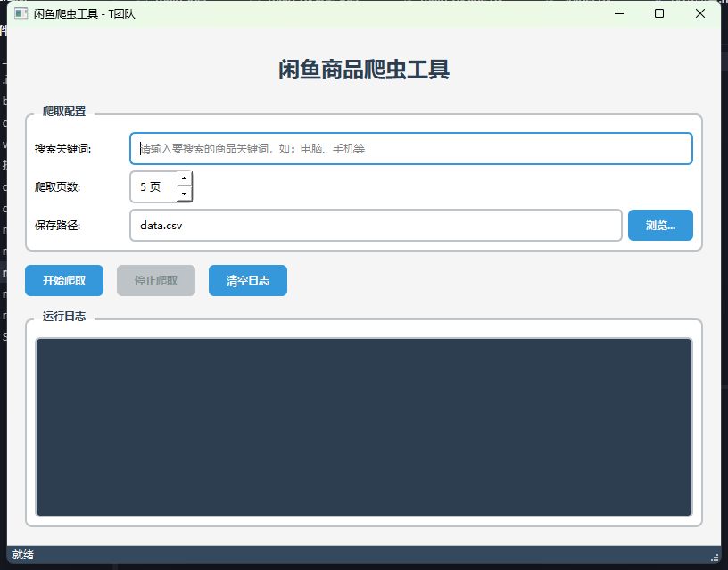
Task: Click the 闲鱼商品爬虫工具 heading
Action: [364, 70]
